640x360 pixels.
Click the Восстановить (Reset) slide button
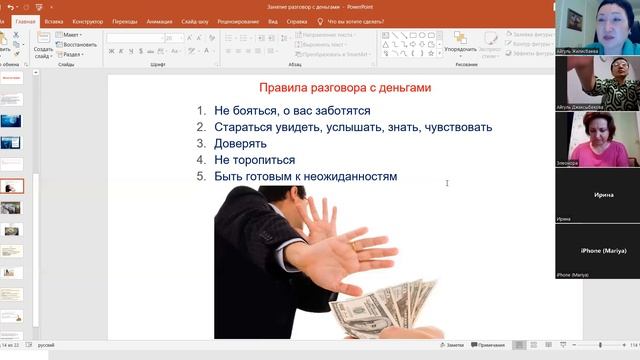coord(76,44)
